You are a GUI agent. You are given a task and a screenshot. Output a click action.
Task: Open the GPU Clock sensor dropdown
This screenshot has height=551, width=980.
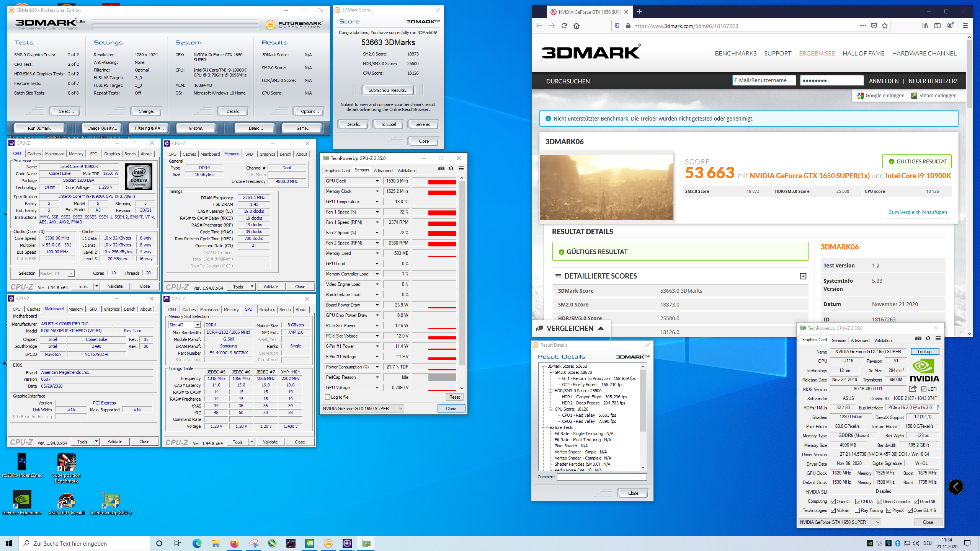(x=377, y=181)
